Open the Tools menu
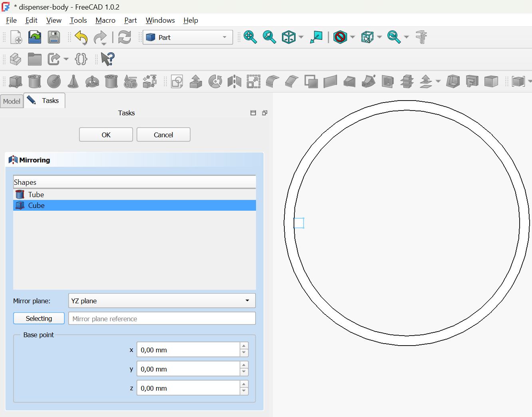 (x=78, y=20)
